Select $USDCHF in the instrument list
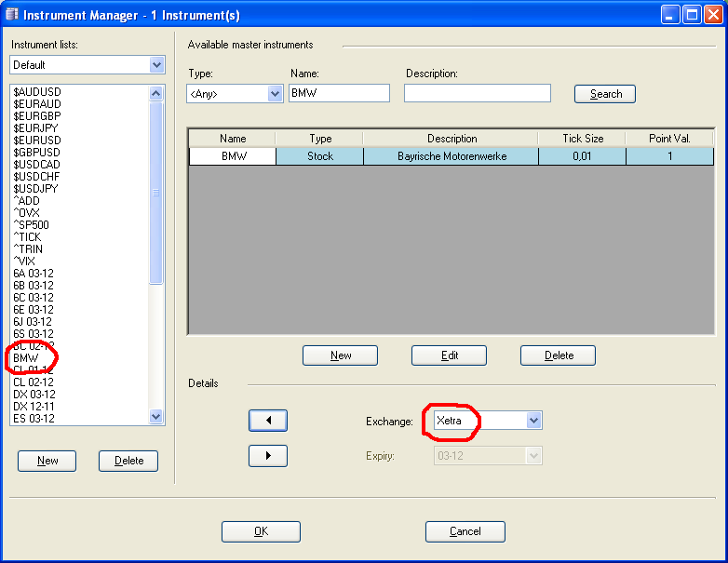The height and width of the screenshot is (563, 728). point(36,177)
